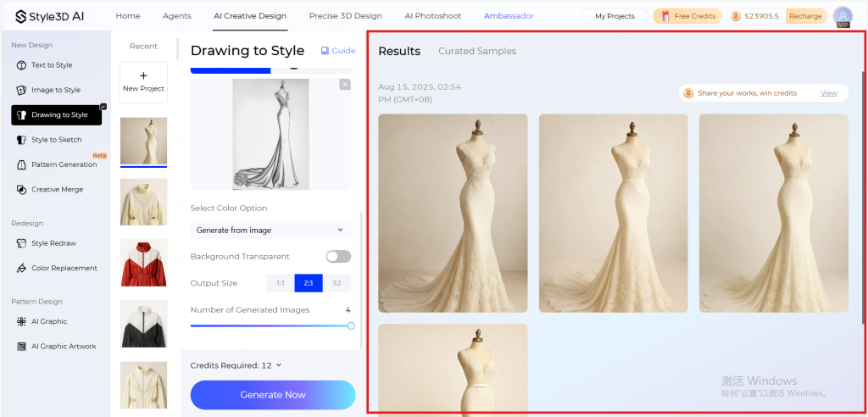Open AI Graphic Artwork tool
Screen dimensions: 868x417
point(57,346)
